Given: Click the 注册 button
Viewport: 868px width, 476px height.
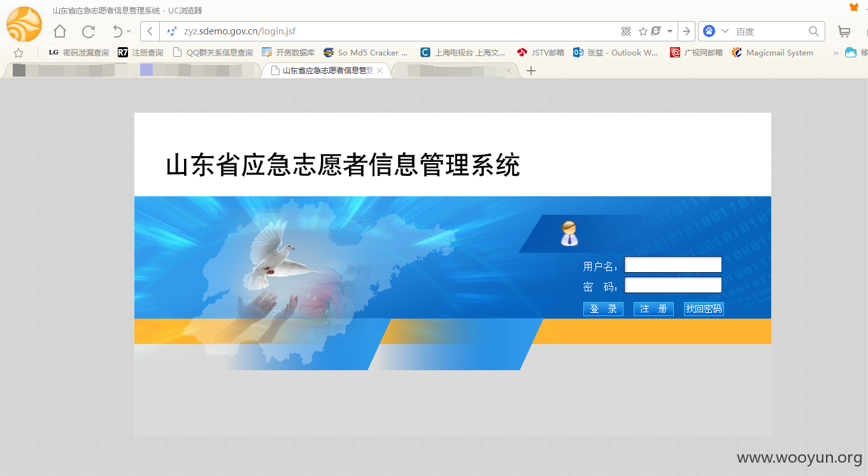Looking at the screenshot, I should 653,309.
